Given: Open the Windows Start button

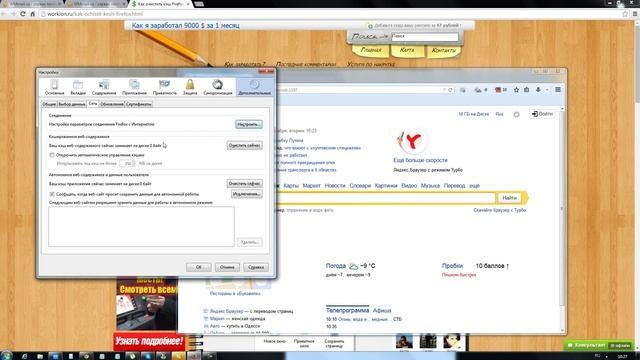Looking at the screenshot, I should pyautogui.click(x=6, y=356).
